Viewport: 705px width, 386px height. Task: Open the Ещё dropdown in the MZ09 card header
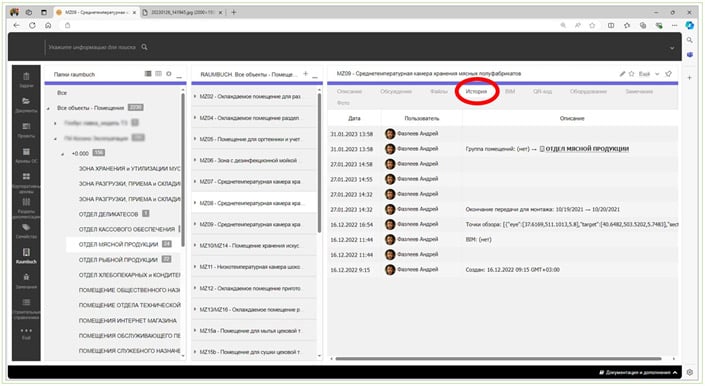tap(649, 74)
